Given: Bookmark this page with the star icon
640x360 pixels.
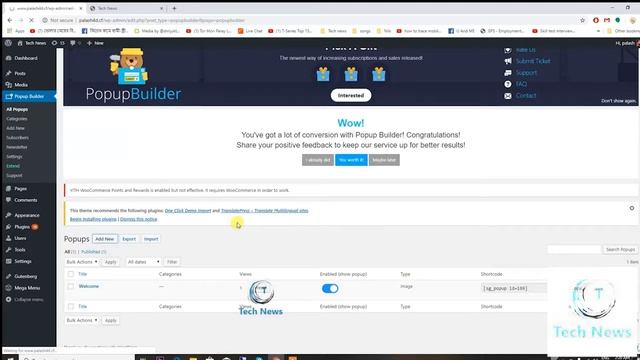Looking at the screenshot, I should click(582, 20).
